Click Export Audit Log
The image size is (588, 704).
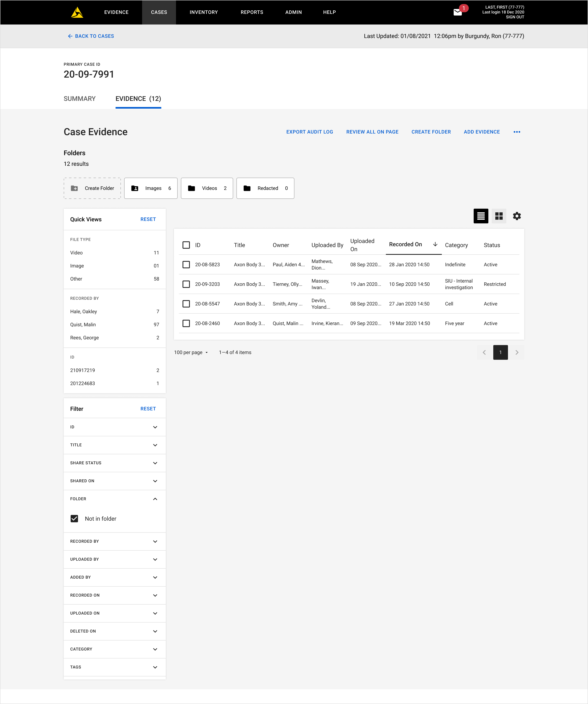(310, 132)
